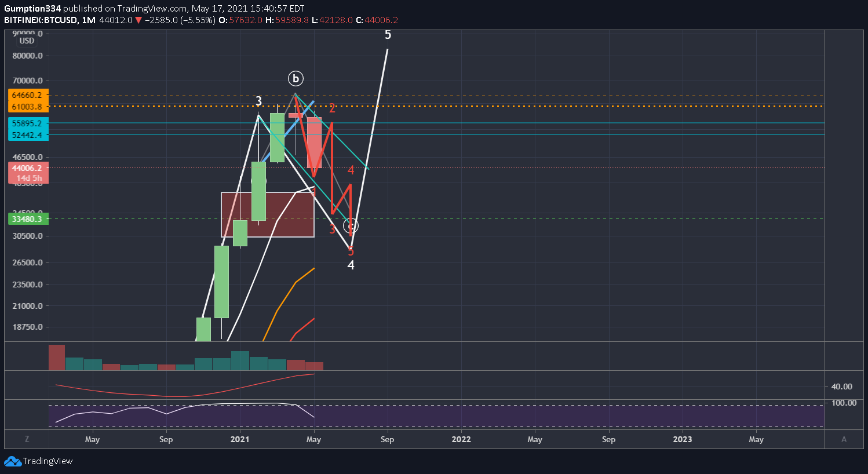Click the 2022 time axis label
Viewport: 868px width, 474px height.
(461, 439)
